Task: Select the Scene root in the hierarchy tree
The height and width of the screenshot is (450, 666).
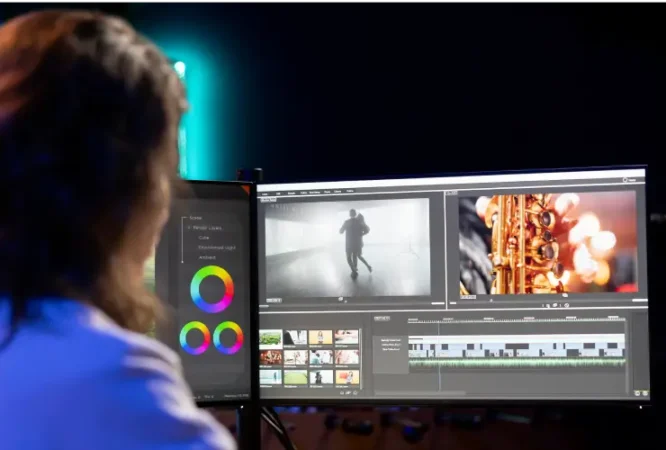Action: pos(196,218)
